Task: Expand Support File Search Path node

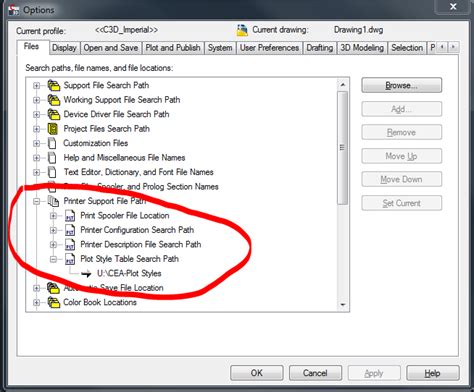Action: (x=36, y=86)
